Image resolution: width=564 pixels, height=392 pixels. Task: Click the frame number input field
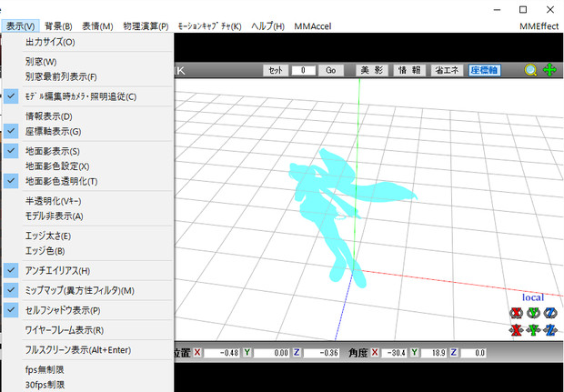pos(303,70)
